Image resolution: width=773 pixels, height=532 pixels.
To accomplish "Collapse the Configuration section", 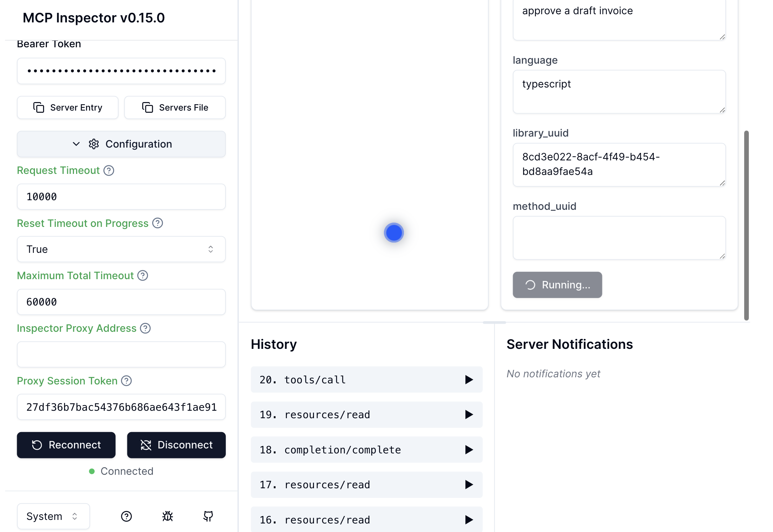I will [x=121, y=144].
